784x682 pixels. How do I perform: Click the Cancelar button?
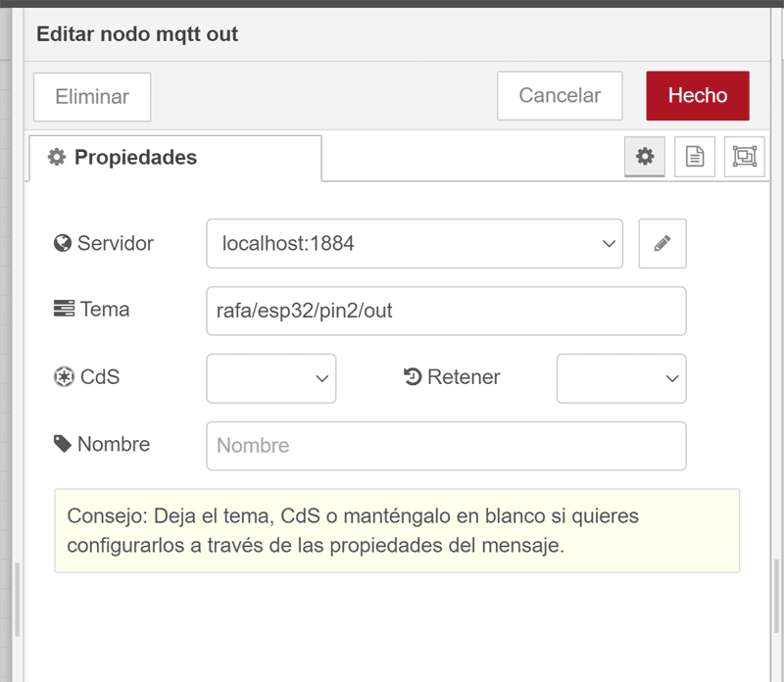click(x=560, y=95)
